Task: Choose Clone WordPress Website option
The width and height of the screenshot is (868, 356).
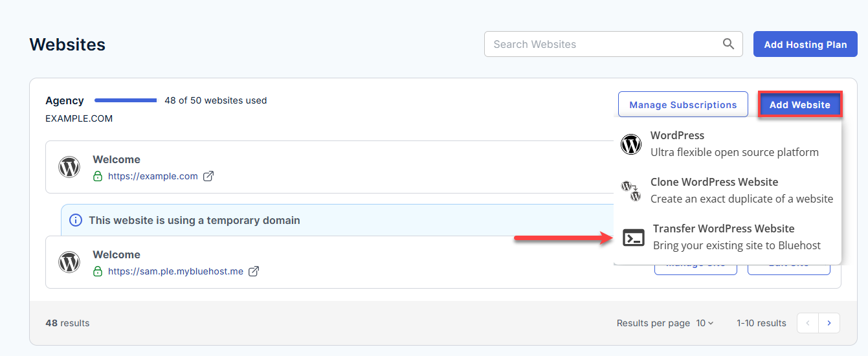Action: [728, 190]
